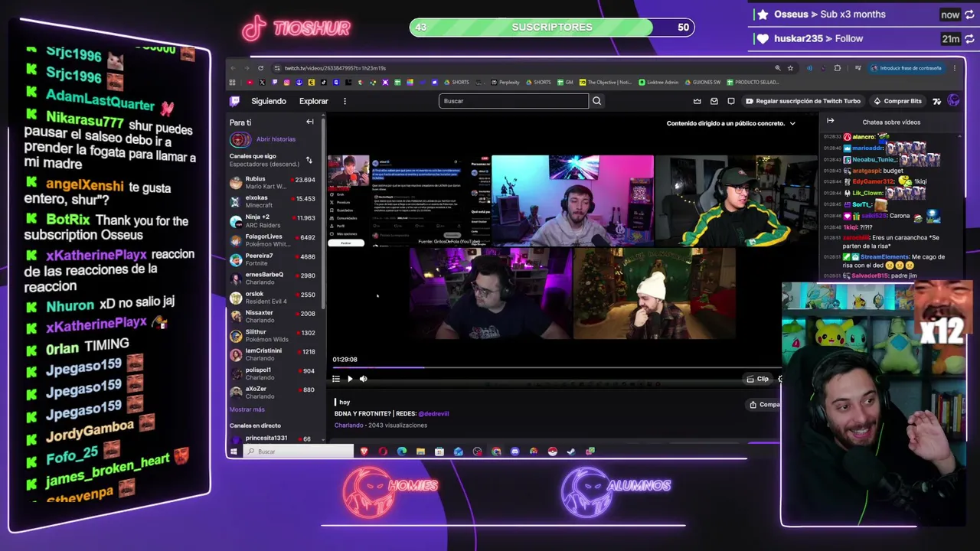Open the Perplexity bookmark
Screen dimensions: 980x551
click(505, 82)
